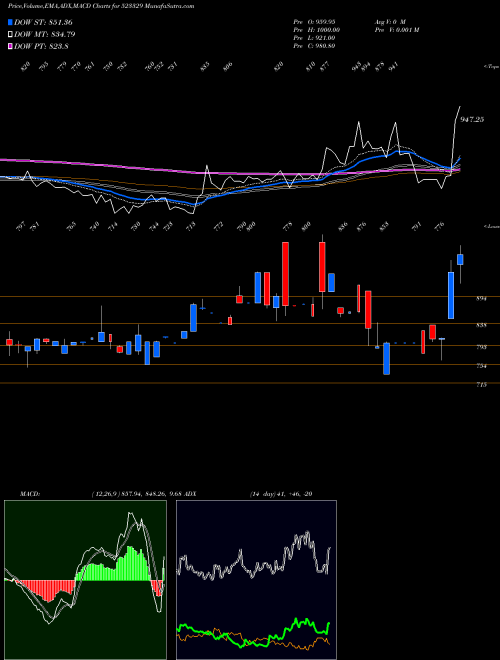Select the DOW MT legend label
This screenshot has height=660, width=500.
pos(44,35)
